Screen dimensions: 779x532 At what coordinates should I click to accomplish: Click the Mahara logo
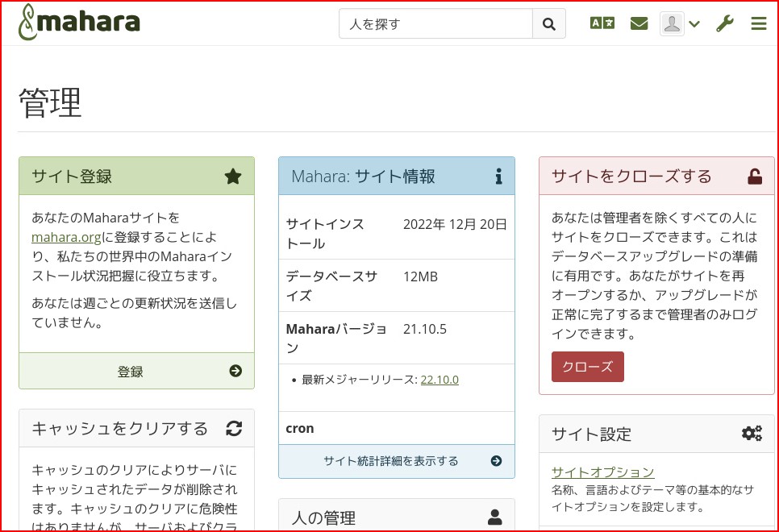(x=79, y=23)
